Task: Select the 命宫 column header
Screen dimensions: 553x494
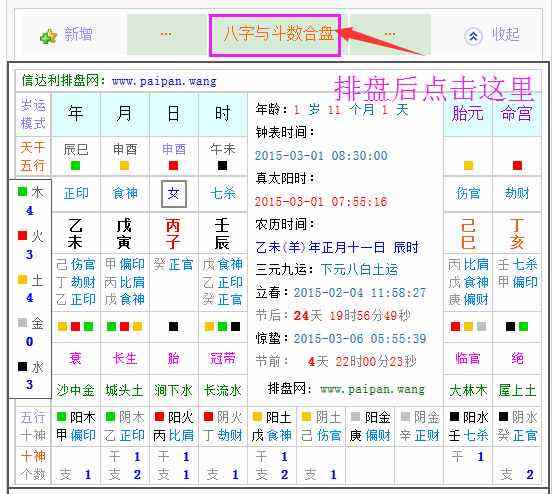Action: pos(517,114)
